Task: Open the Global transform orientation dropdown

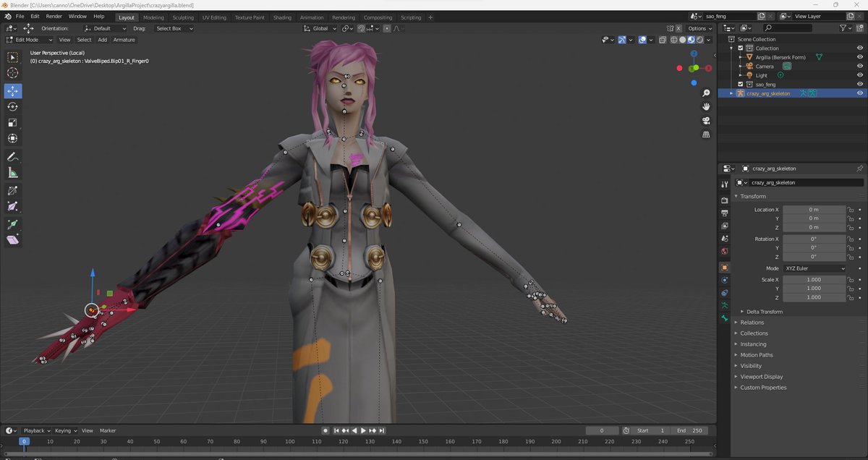Action: (320, 28)
